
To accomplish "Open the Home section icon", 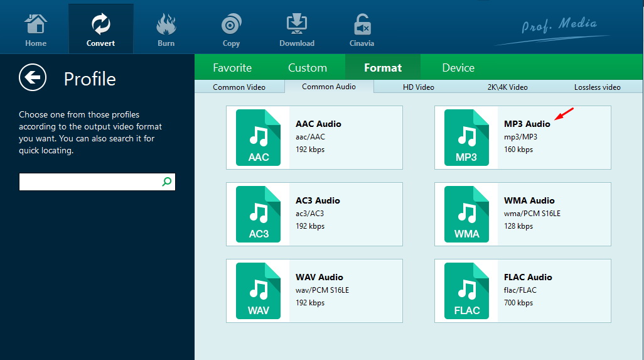I will pos(36,24).
